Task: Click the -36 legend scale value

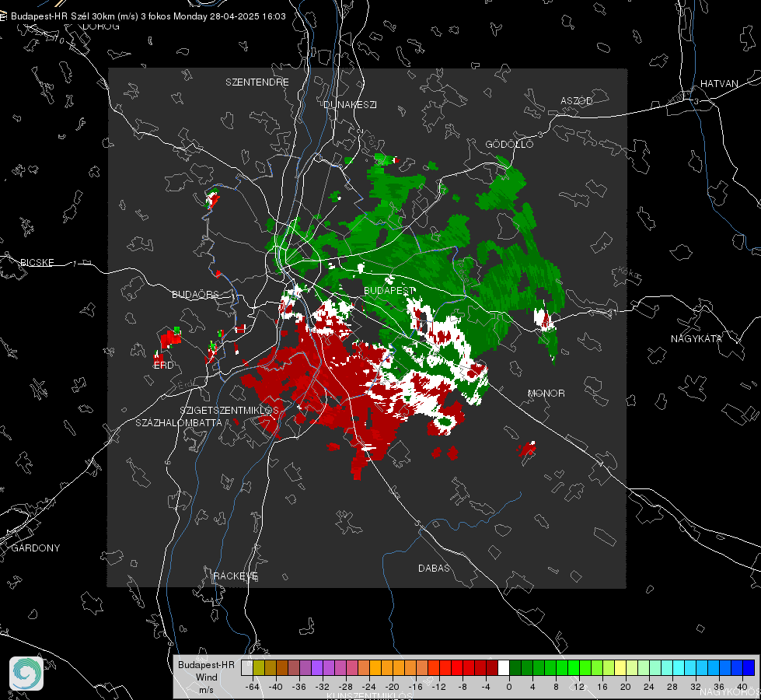Action: 299,687
